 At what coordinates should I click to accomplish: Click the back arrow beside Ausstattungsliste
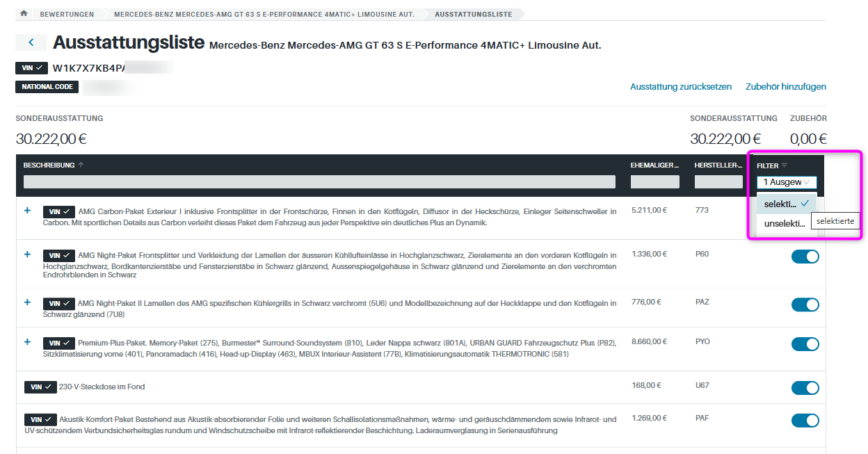31,42
